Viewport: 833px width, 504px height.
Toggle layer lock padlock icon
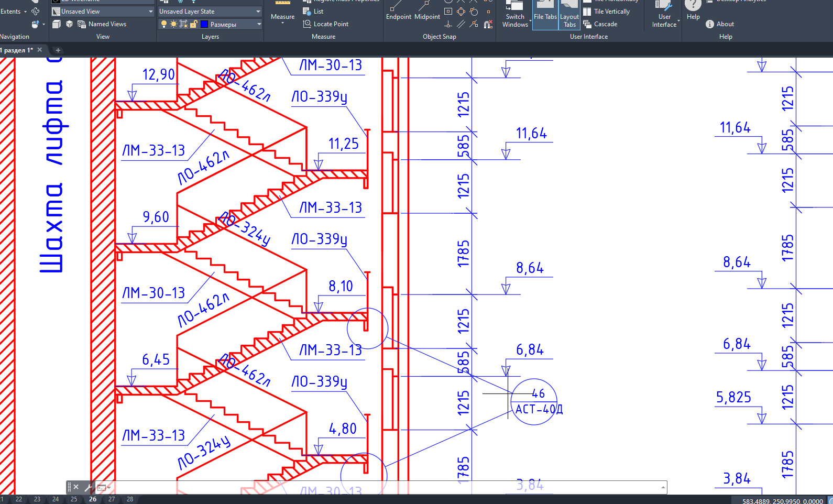pyautogui.click(x=193, y=24)
